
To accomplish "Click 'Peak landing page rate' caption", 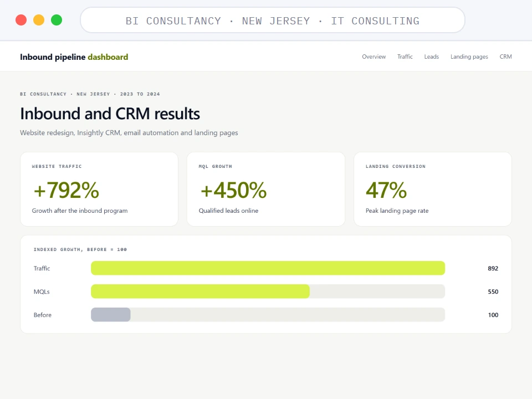I will coord(397,211).
